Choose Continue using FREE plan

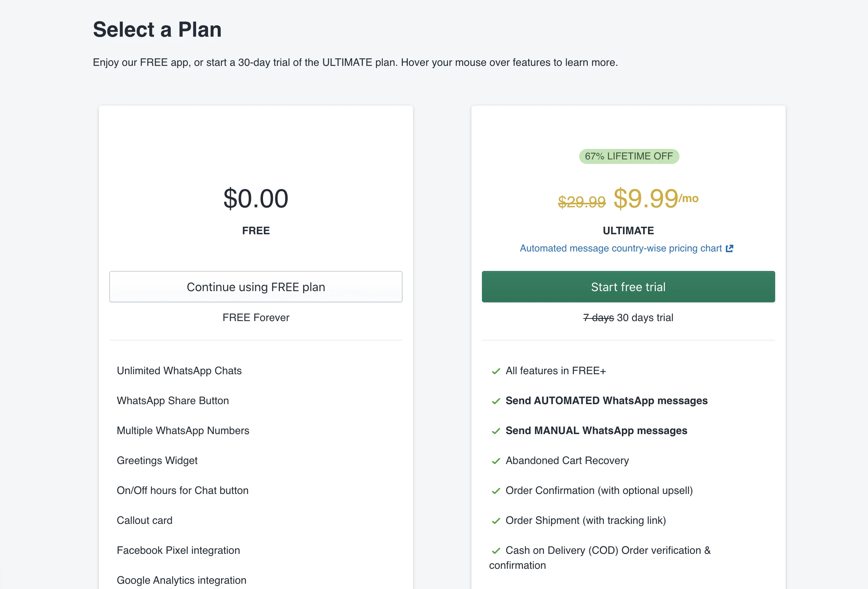coord(256,287)
